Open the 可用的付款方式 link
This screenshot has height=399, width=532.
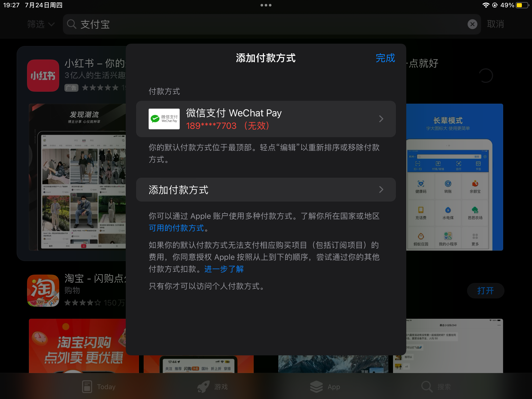[176, 228]
